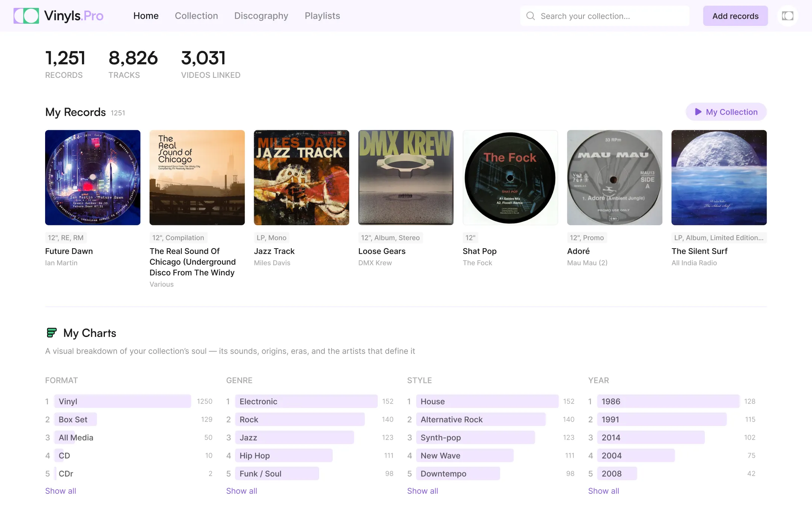Open the Miles Davis Jazz Track cover

point(301,178)
